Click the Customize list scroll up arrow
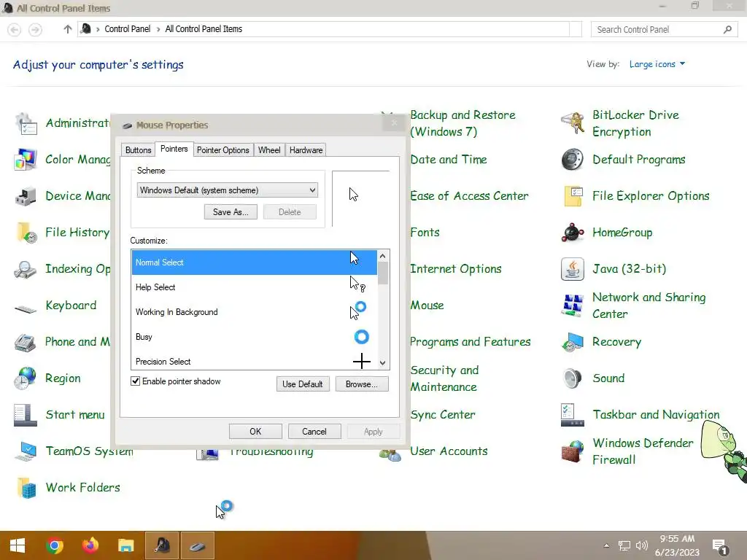 click(x=382, y=256)
